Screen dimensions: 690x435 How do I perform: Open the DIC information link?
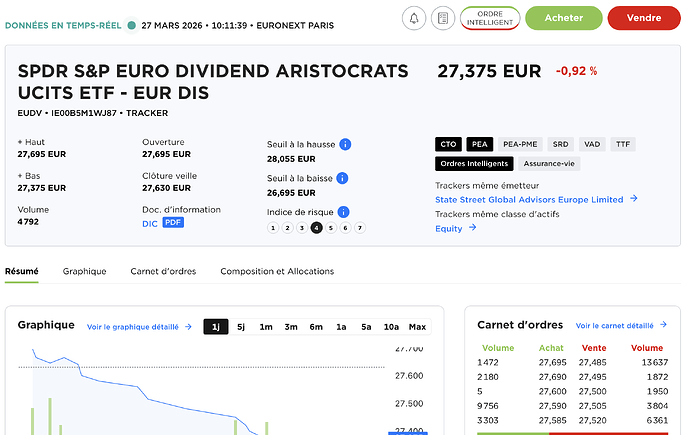150,223
